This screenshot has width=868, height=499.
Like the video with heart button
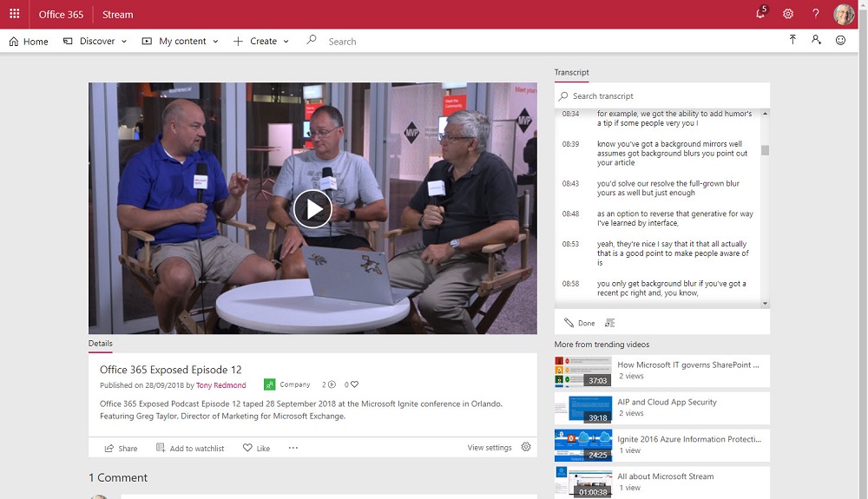pos(256,448)
